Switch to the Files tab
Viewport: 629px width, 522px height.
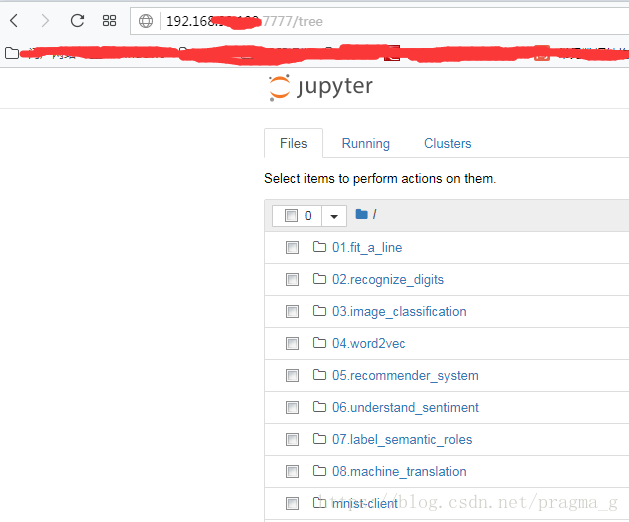pos(293,143)
